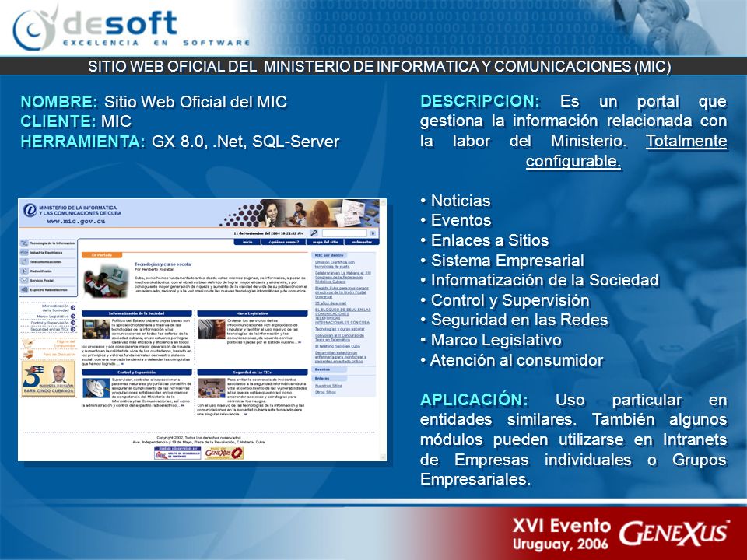Click the 'Eventos' section header in website
The image size is (747, 560).
click(x=329, y=369)
